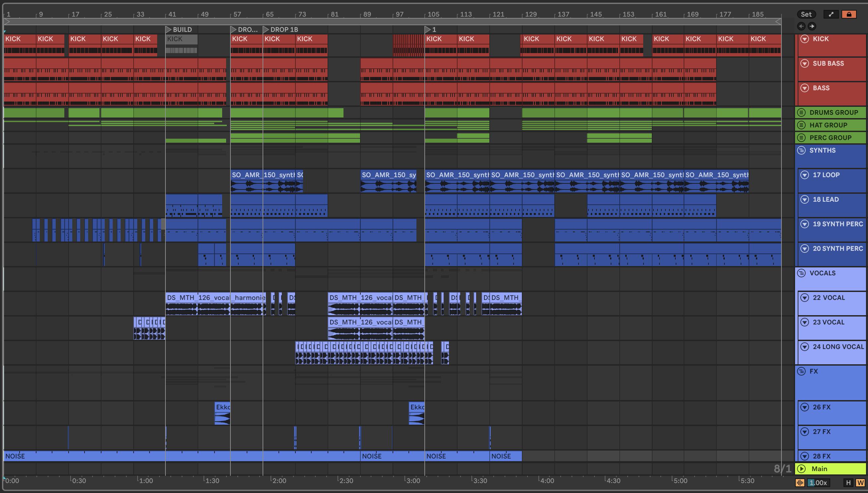This screenshot has height=493, width=868.
Task: Unfold the BASS track
Action: click(805, 88)
